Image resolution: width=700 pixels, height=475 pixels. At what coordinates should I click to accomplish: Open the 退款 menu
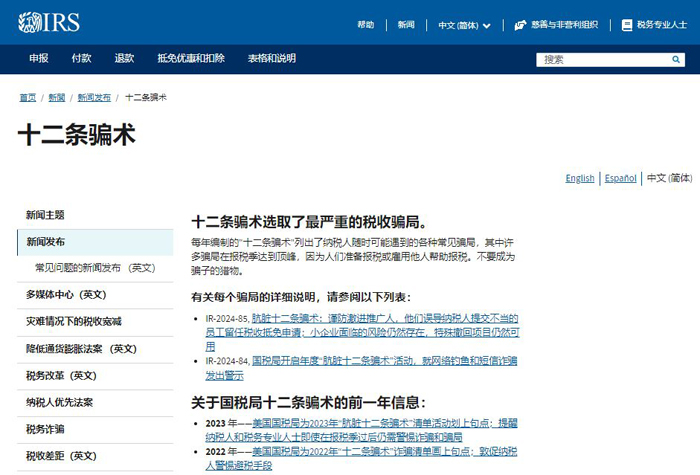(x=124, y=58)
